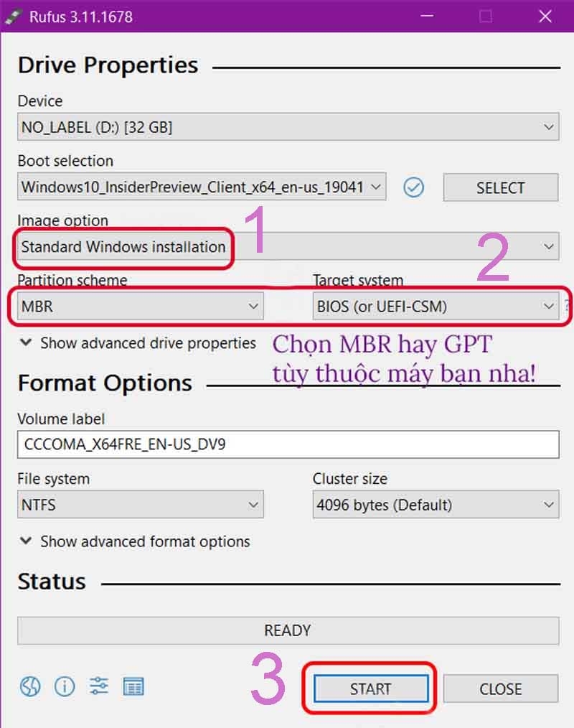The width and height of the screenshot is (574, 728).
Task: Expand Show advanced format options
Action: (x=135, y=541)
